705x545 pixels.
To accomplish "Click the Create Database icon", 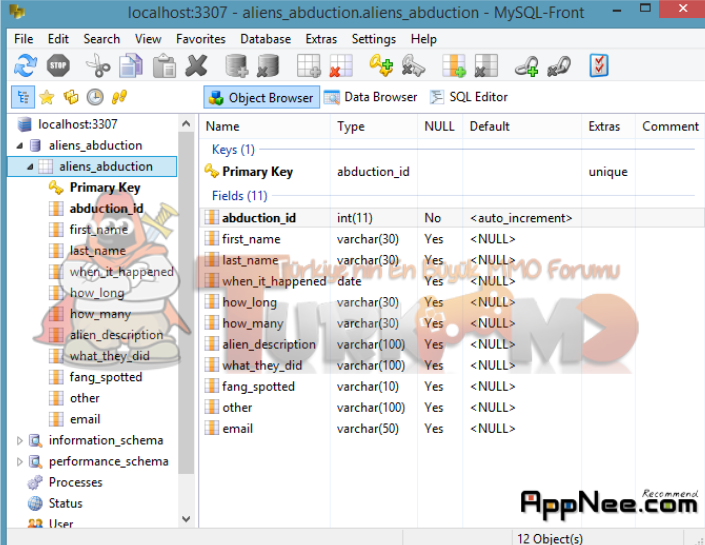I will coord(236,66).
